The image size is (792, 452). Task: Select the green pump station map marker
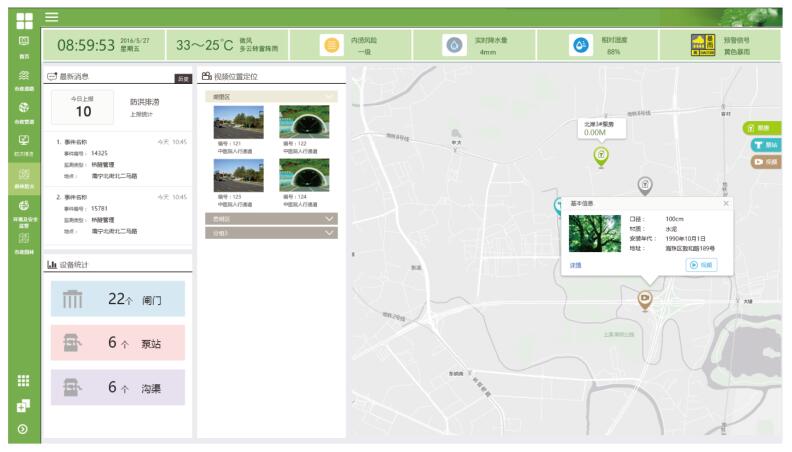point(601,155)
